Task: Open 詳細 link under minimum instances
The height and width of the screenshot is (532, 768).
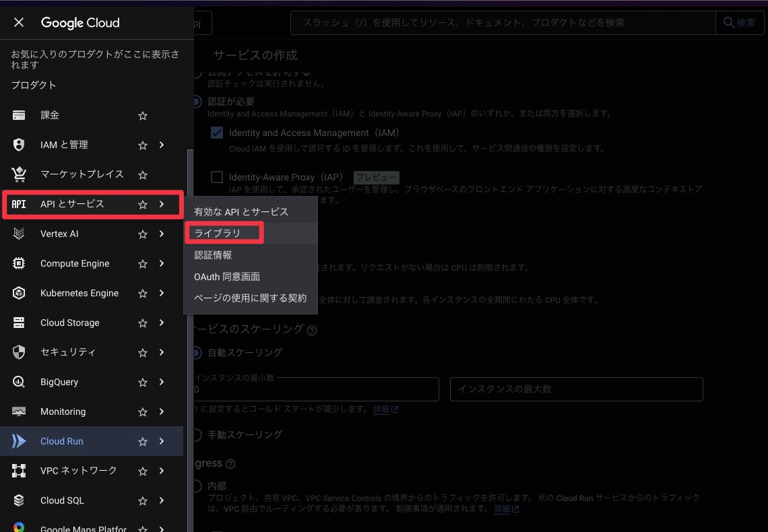Action: click(x=385, y=409)
